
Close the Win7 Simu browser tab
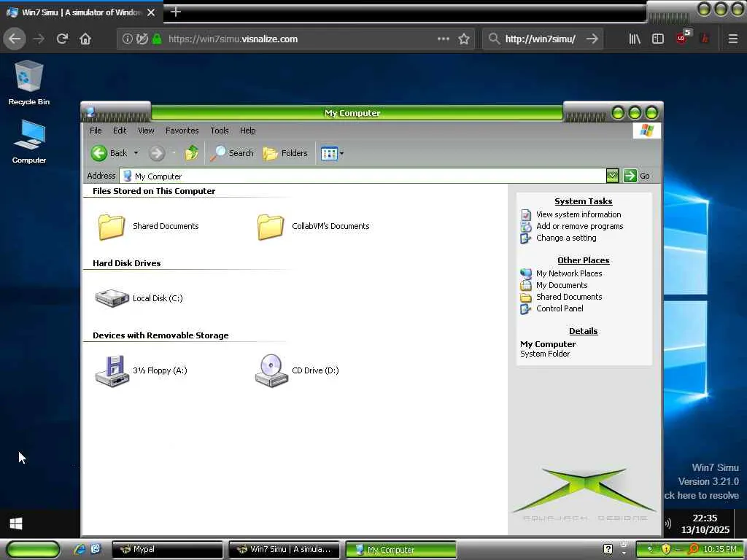(151, 12)
